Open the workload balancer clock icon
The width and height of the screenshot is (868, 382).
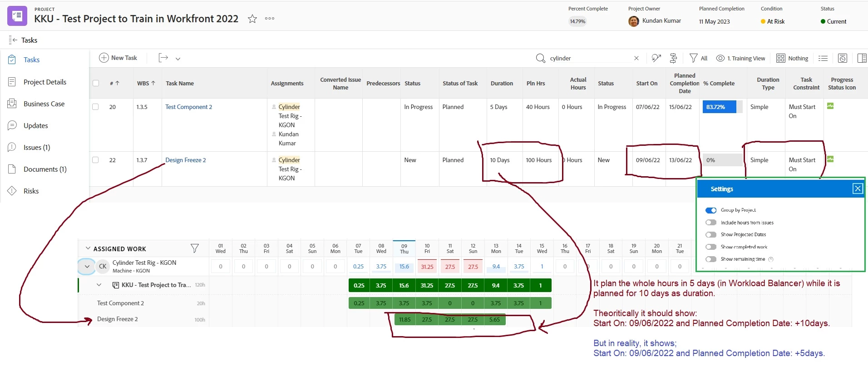(843, 58)
